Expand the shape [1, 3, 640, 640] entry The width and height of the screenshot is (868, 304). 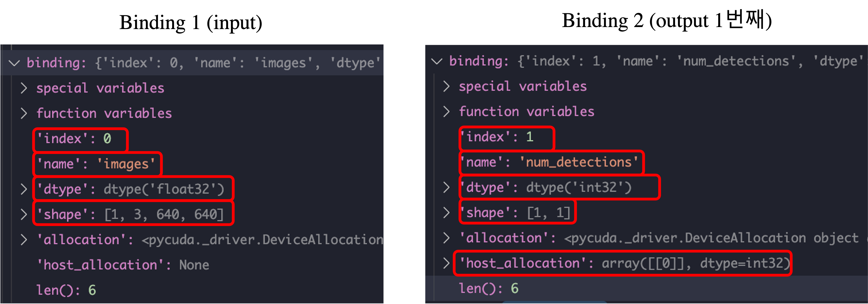[x=24, y=214]
